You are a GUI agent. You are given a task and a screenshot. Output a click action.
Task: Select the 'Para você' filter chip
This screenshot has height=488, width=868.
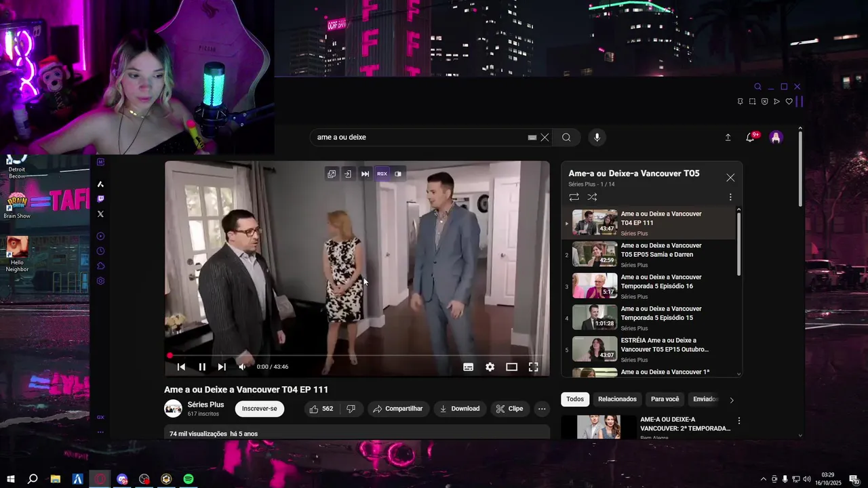(x=665, y=399)
